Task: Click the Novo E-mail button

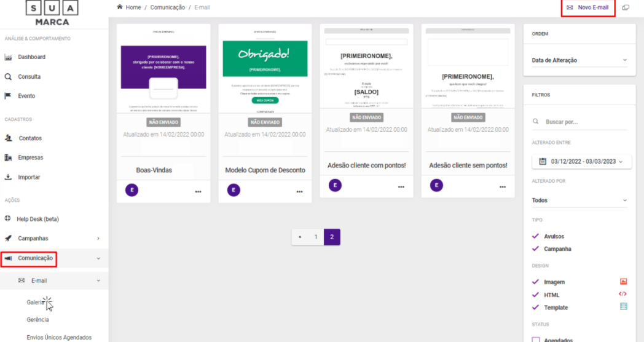Action: coord(588,7)
